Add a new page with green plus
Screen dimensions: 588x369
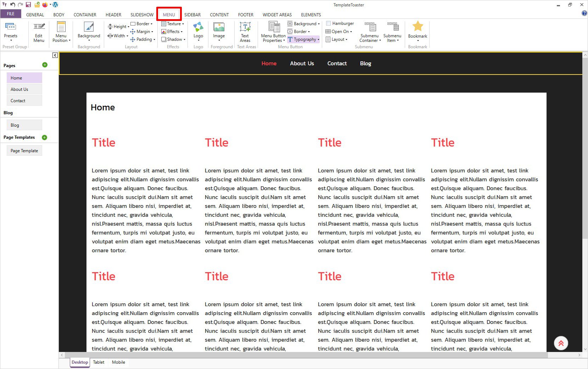tap(45, 65)
